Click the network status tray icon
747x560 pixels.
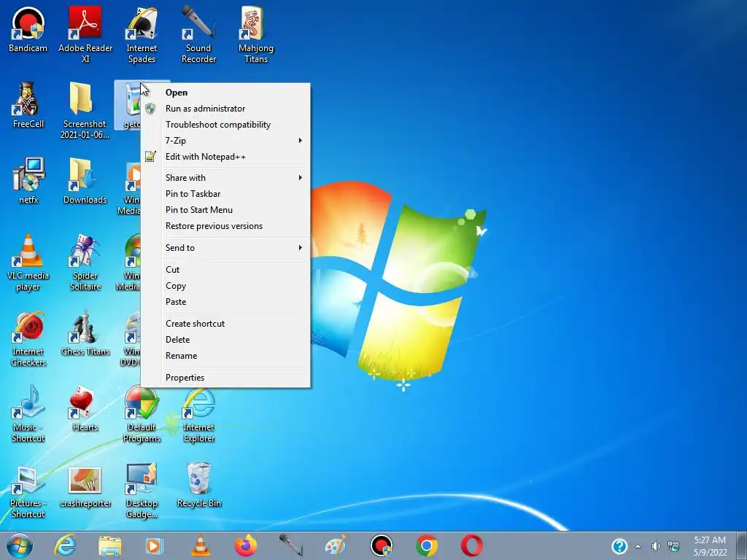point(673,547)
